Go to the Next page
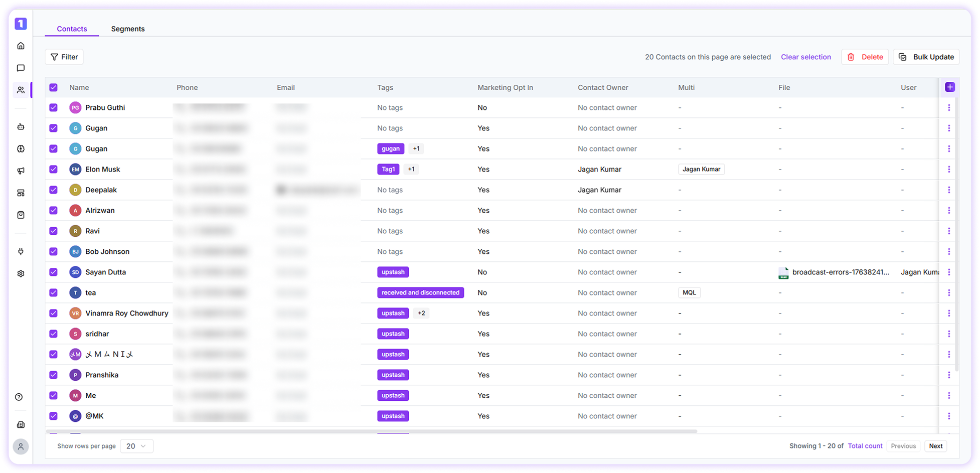The width and height of the screenshot is (980, 473). [x=935, y=446]
